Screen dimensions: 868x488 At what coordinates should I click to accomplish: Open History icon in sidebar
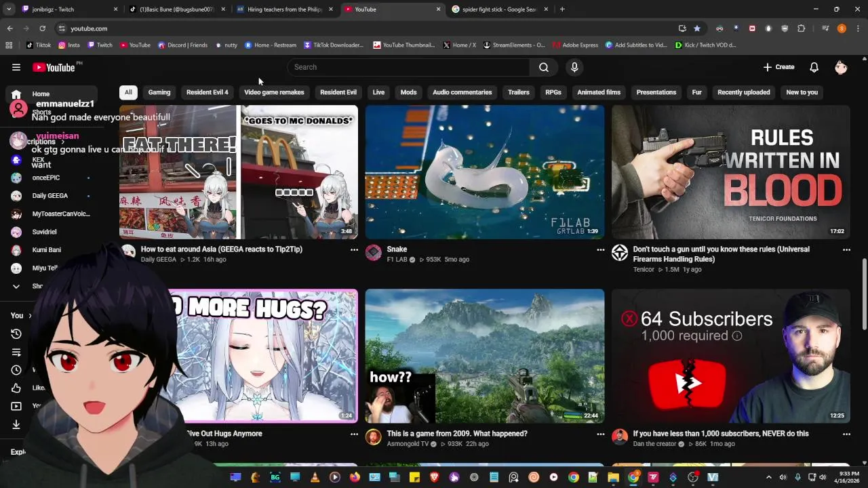pos(16,333)
